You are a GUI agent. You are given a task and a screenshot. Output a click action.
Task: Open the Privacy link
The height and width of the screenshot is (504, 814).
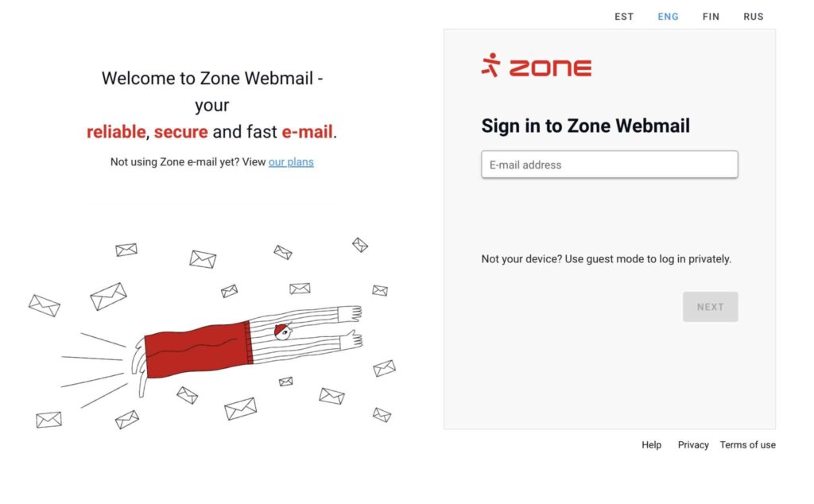tap(693, 445)
